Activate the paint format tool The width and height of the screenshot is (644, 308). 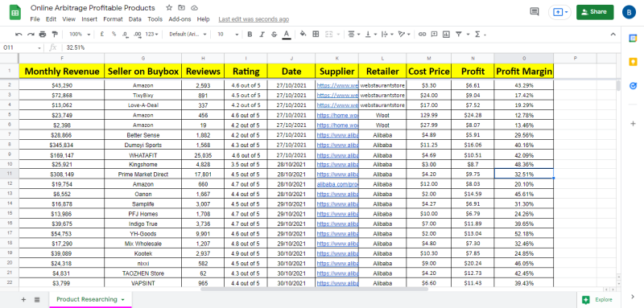tap(55, 35)
